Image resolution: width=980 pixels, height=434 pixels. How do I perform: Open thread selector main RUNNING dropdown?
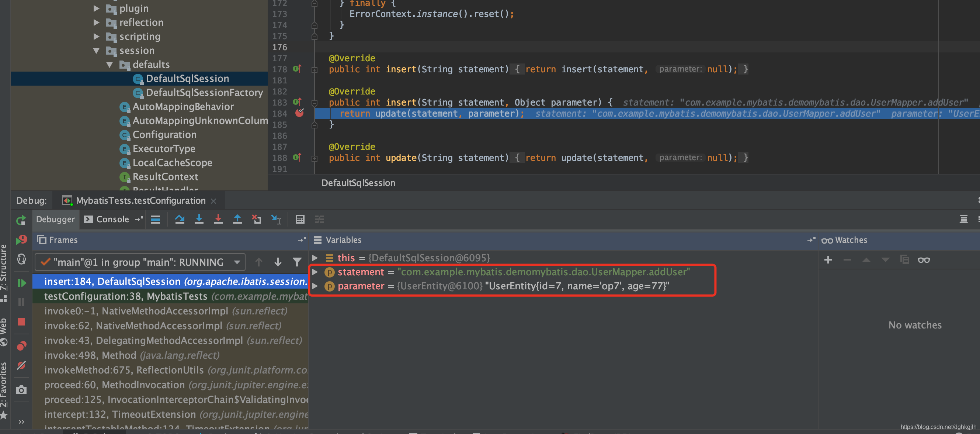point(140,262)
